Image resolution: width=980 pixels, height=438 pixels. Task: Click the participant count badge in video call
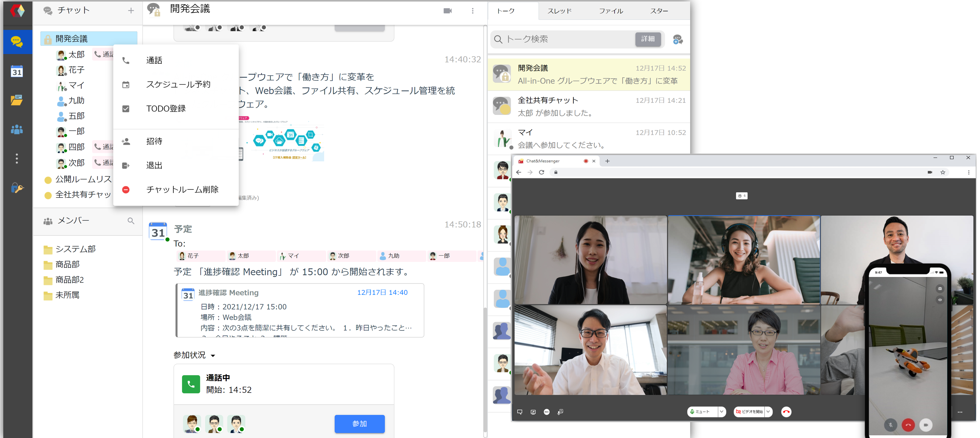point(741,196)
